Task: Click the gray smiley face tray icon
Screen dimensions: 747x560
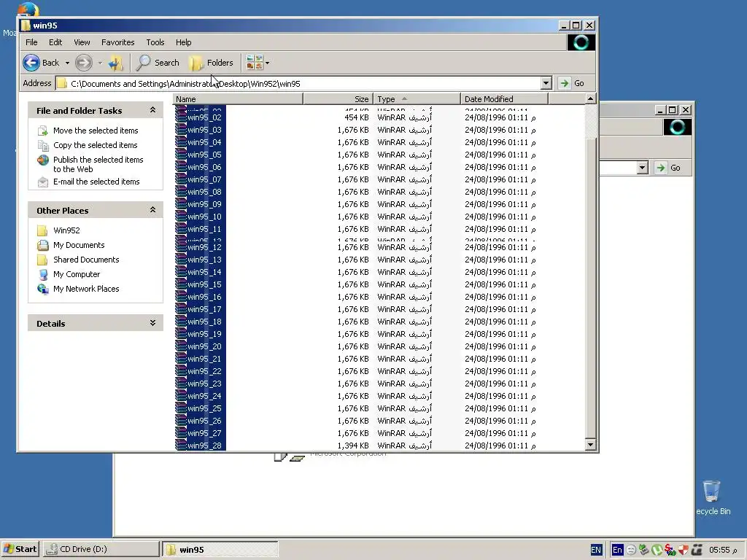Action: (x=631, y=550)
